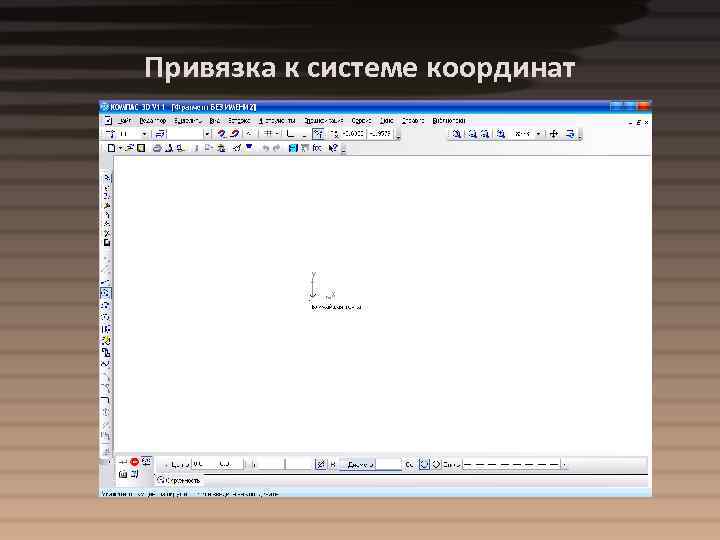720x540 pixels.
Task: Open the Вид menu
Action: tap(214, 121)
